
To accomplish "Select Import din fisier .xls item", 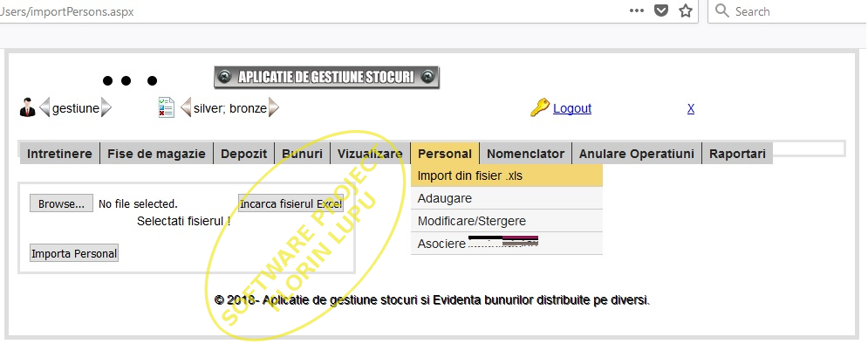I will (x=507, y=175).
